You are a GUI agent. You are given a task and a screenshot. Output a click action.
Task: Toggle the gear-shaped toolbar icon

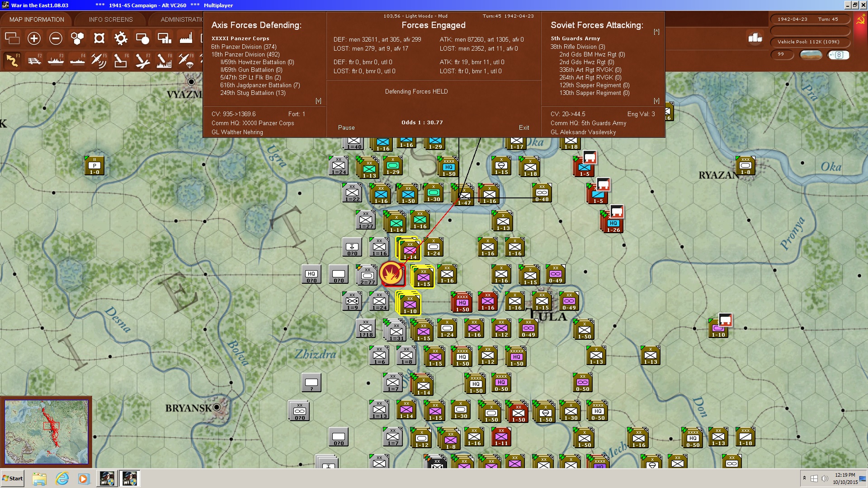tap(121, 38)
